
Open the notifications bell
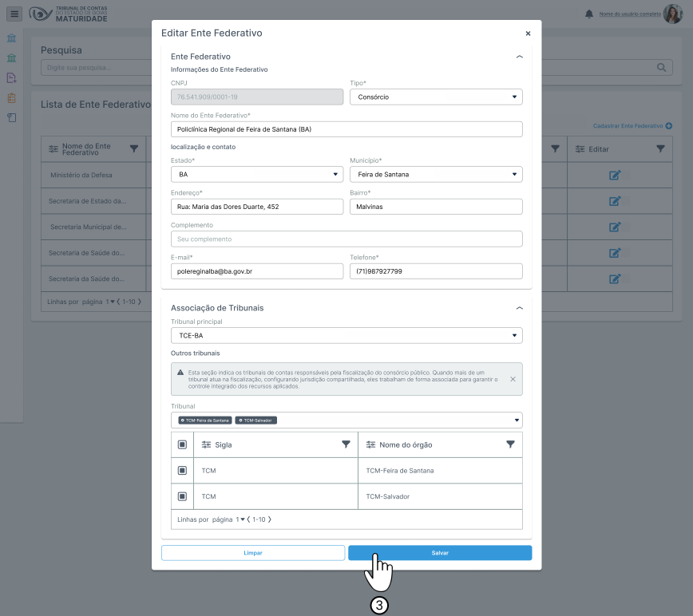589,14
